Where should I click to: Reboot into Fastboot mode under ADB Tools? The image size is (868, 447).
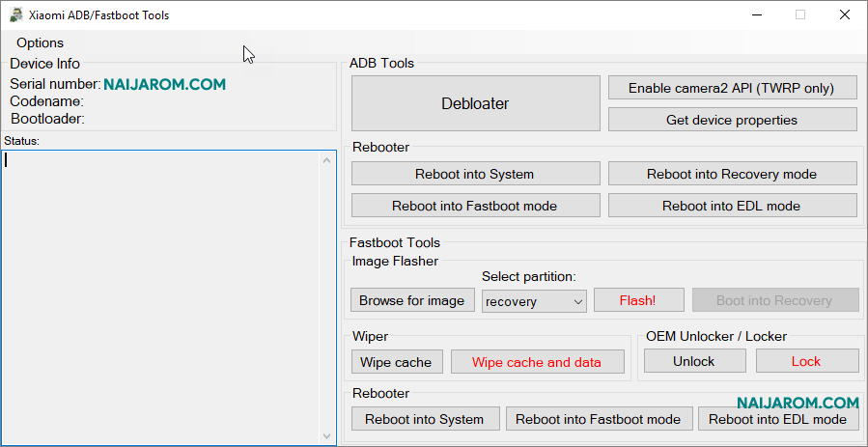click(x=476, y=206)
